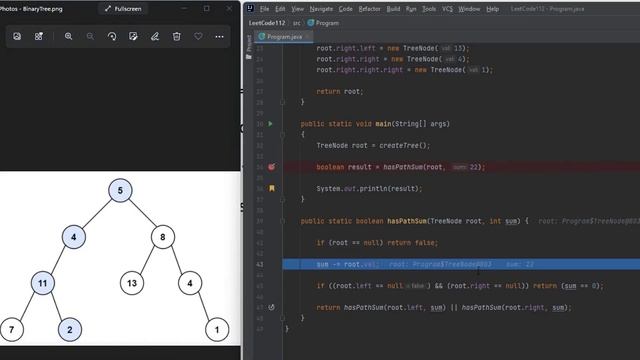Image resolution: width=640 pixels, height=360 pixels.
Task: Open the Project tool window sidebar
Action: [x=249, y=47]
